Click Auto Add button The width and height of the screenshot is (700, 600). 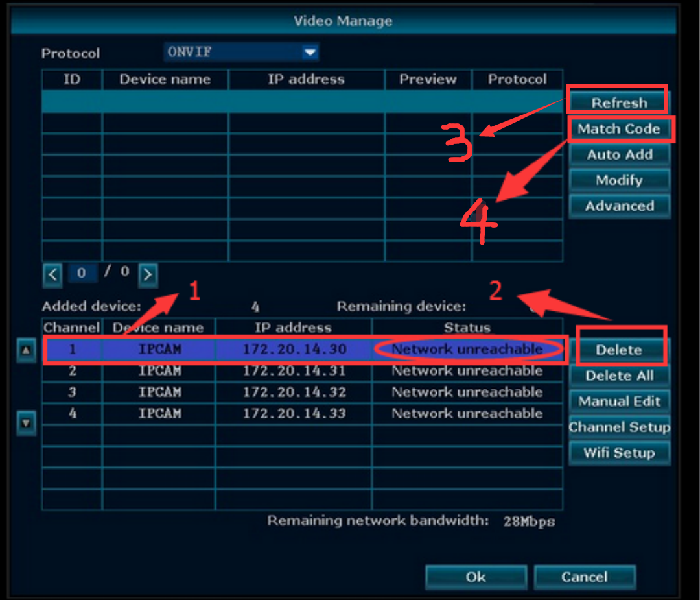pos(620,154)
